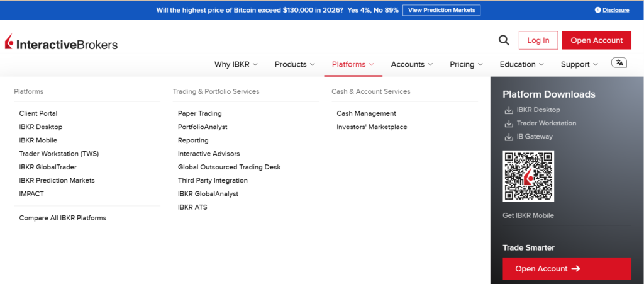The width and height of the screenshot is (644, 284).
Task: Open Reporting
Action: 193,140
